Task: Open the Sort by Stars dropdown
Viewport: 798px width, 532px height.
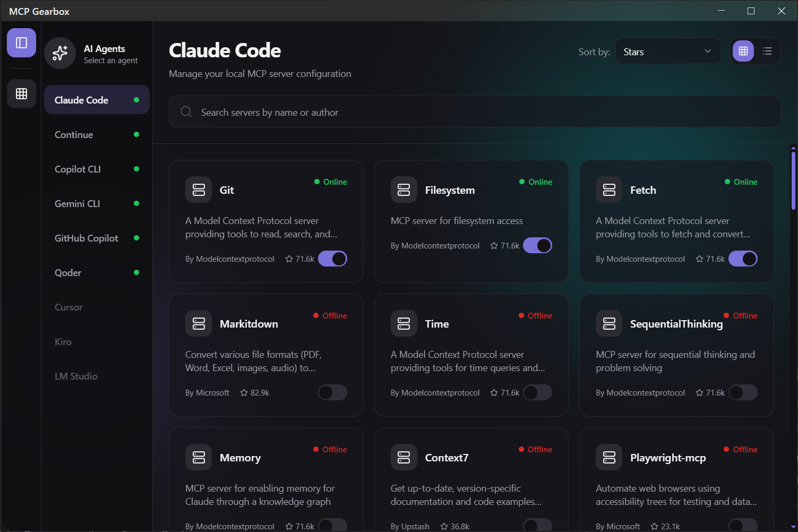Action: [x=668, y=52]
